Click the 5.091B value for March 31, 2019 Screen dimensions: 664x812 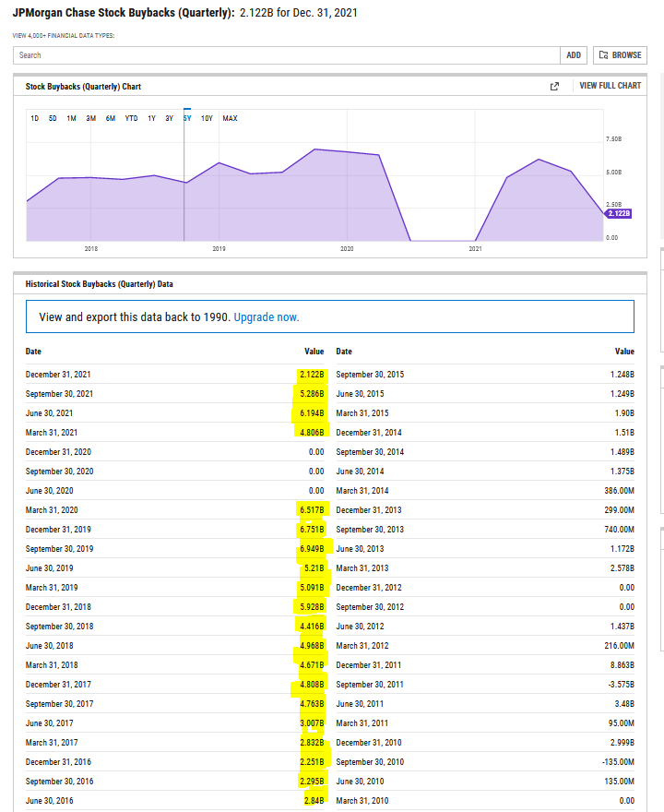click(x=312, y=588)
